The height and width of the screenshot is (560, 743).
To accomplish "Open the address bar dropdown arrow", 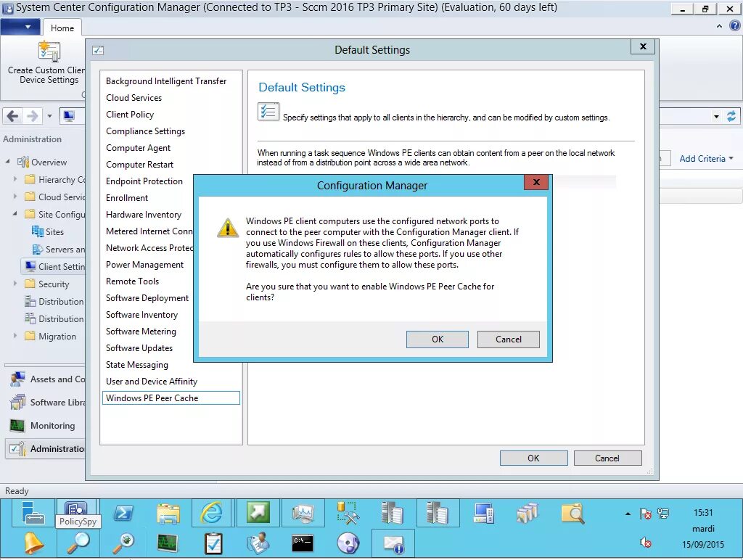I will (716, 116).
